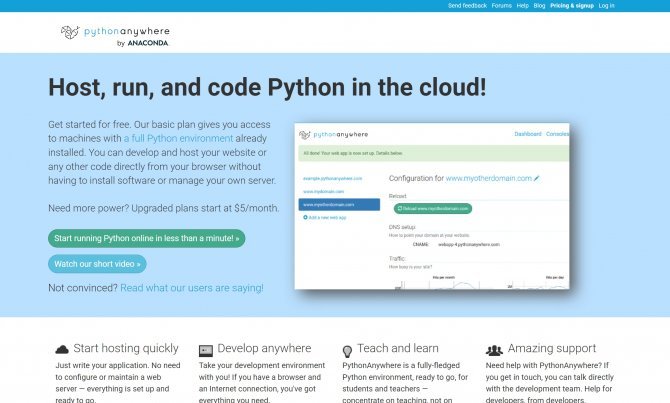Click the cloud icon beside Start hosting quickly

point(62,350)
